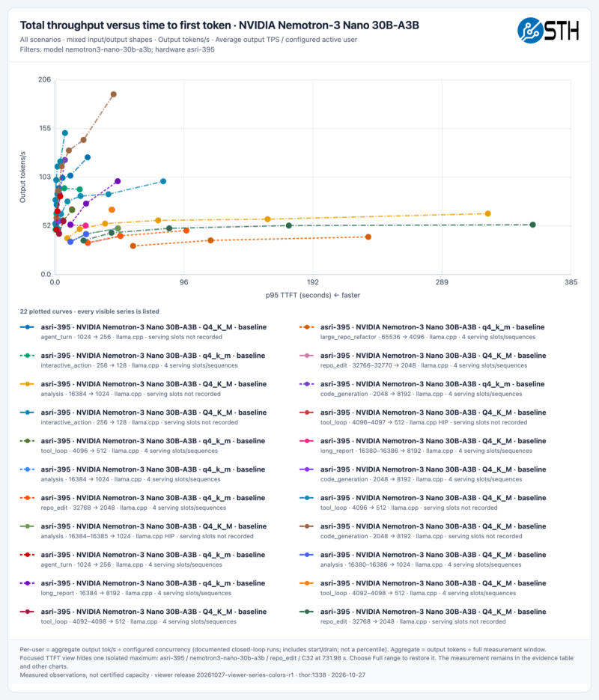Click the dark green data point near 175 seconds
Viewport: 599px width, 700px height.
point(289,225)
